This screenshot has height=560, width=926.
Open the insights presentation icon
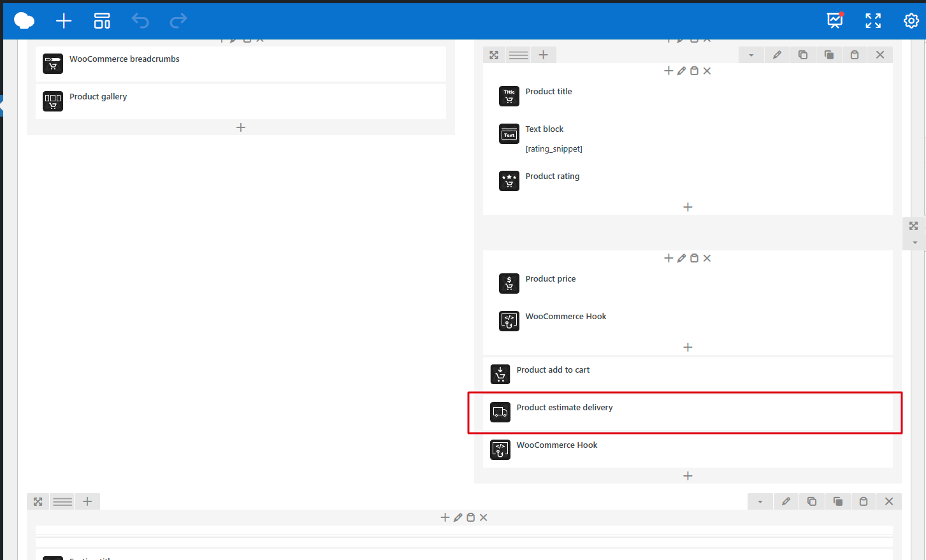click(835, 20)
